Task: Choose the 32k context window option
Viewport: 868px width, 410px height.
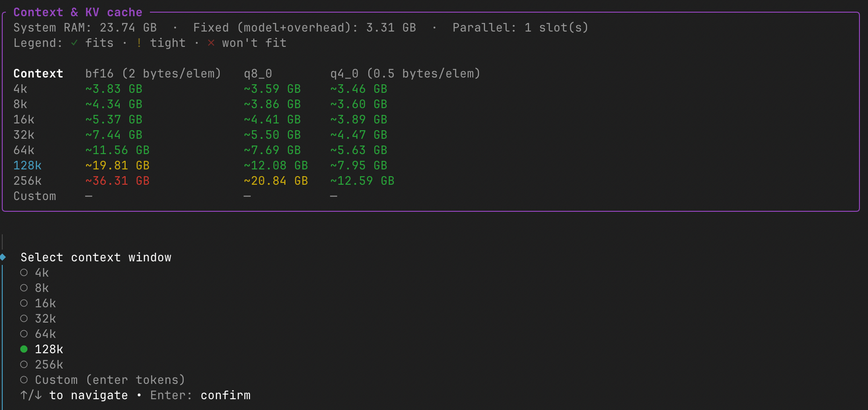Action: tap(38, 319)
